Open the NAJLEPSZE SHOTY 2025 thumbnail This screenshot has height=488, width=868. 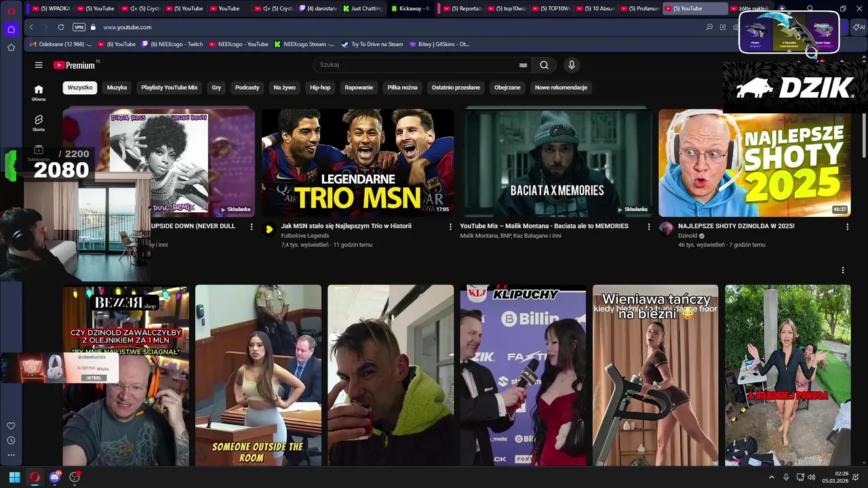(x=755, y=163)
